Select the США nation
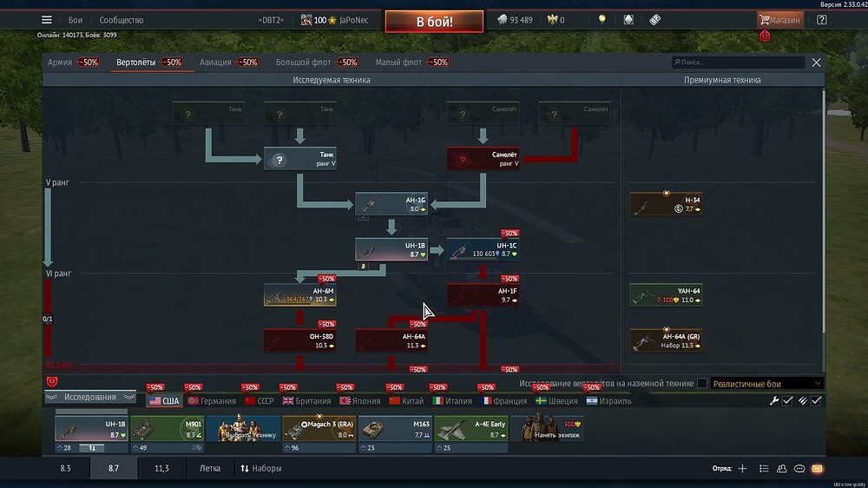The height and width of the screenshot is (488, 868). [164, 400]
